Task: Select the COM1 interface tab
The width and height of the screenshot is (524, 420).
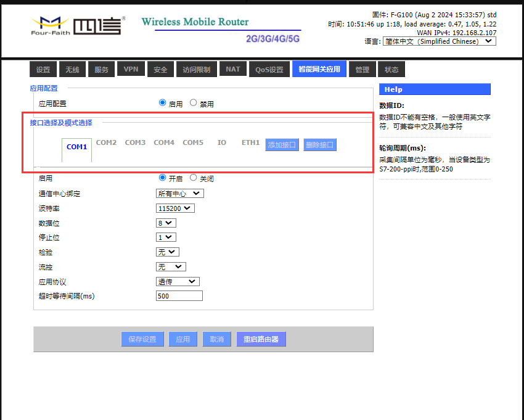Action: tap(76, 147)
